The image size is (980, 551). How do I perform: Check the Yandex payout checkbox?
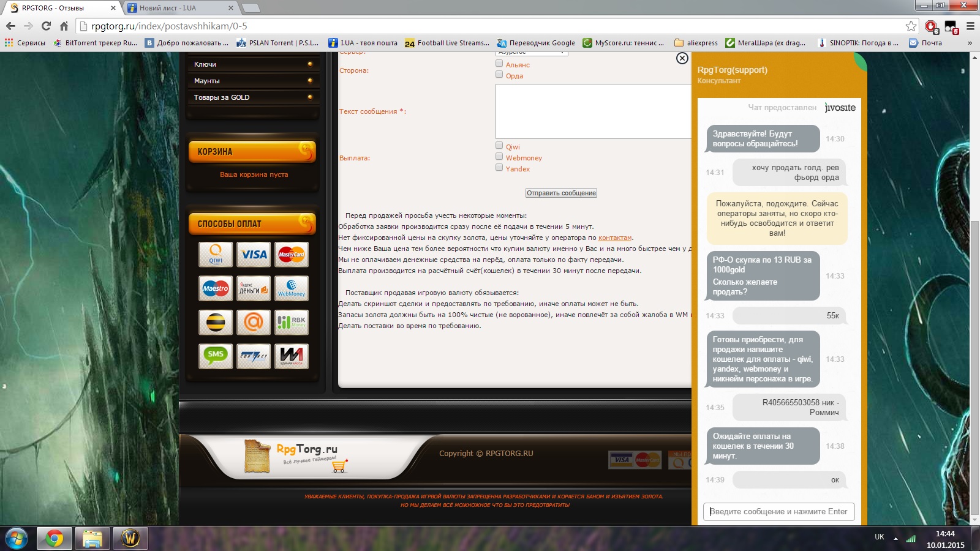coord(499,168)
